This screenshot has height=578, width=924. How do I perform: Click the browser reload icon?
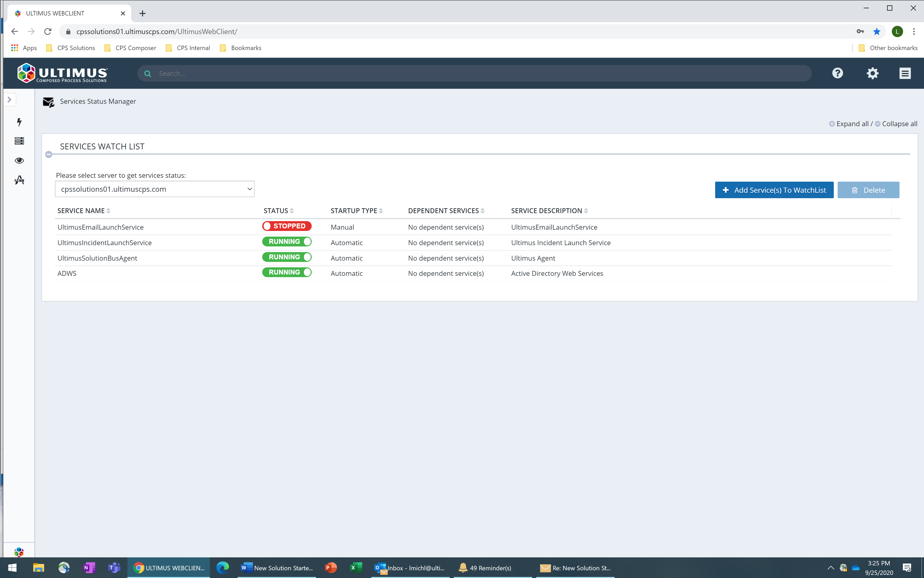[48, 31]
